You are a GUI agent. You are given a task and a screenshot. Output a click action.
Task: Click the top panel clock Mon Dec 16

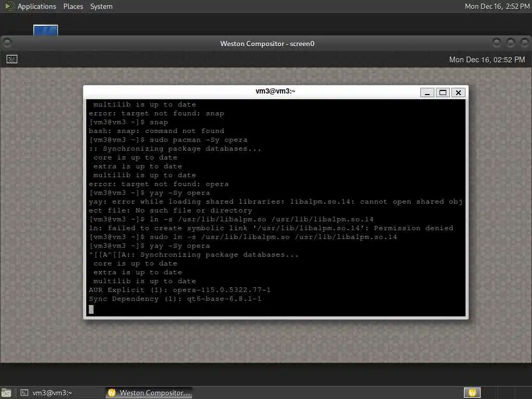click(497, 6)
